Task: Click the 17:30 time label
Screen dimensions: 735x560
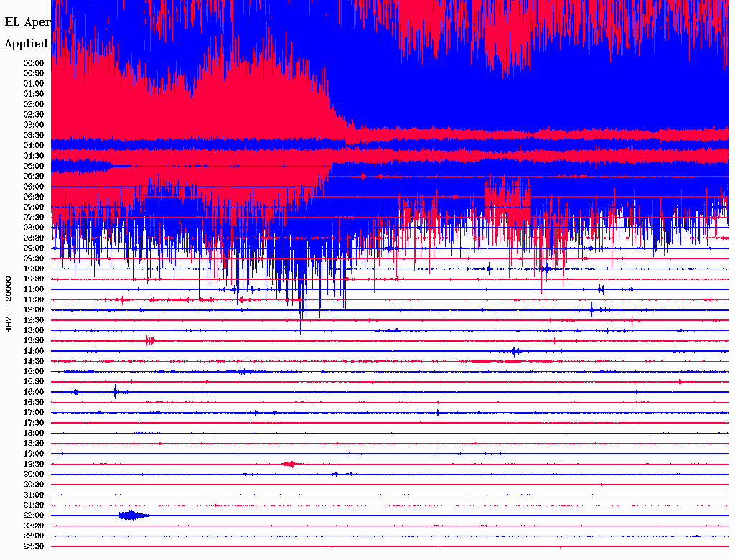Action: [34, 424]
